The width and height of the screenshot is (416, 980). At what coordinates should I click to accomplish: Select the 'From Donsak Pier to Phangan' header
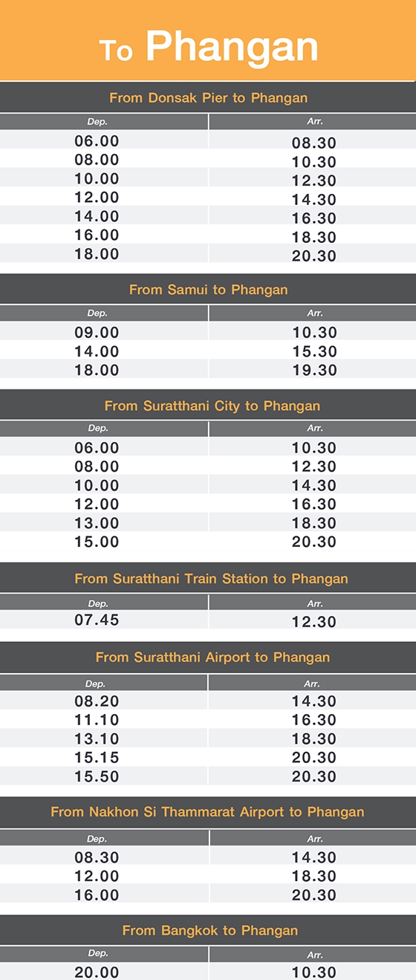point(208,97)
